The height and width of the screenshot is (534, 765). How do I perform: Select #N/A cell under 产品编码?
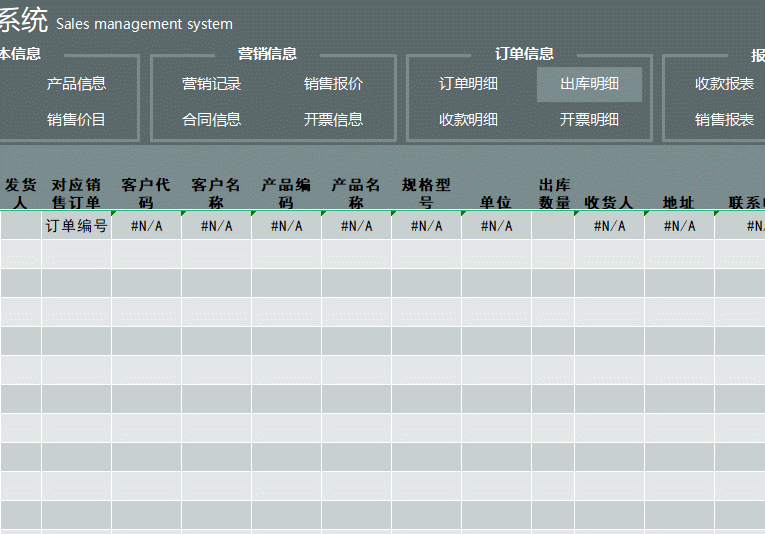286,225
